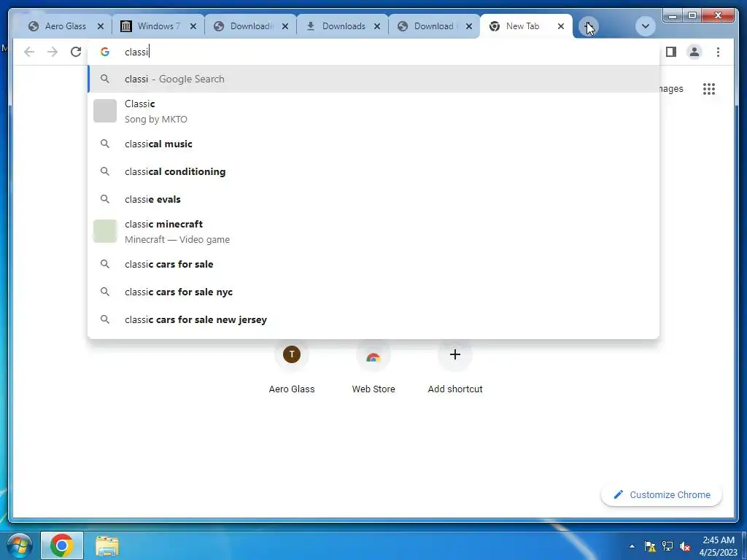Image resolution: width=747 pixels, height=560 pixels.
Task: Close the Downloads tab
Action: click(377, 26)
